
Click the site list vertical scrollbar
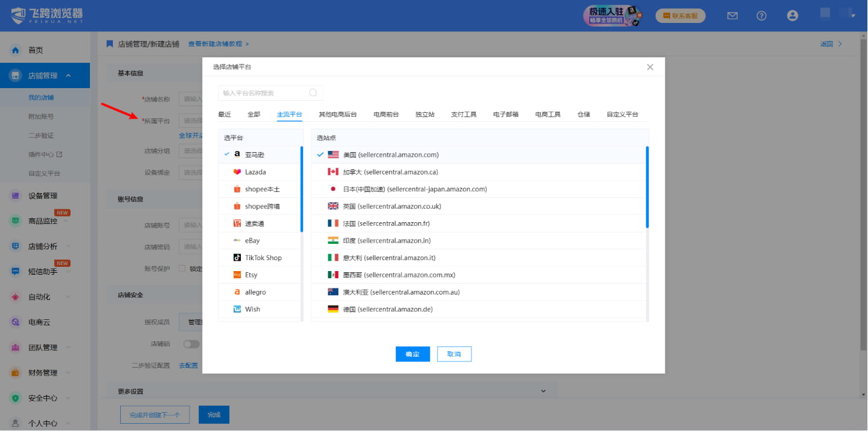point(647,187)
